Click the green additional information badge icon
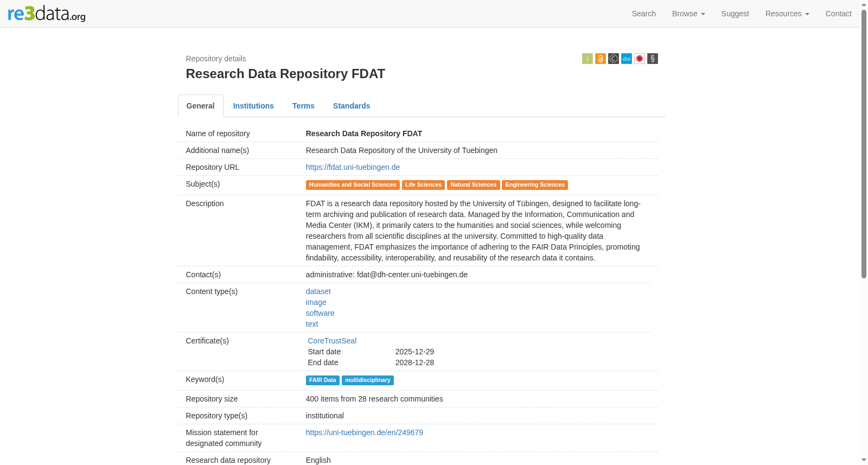Image resolution: width=868 pixels, height=465 pixels. click(587, 59)
